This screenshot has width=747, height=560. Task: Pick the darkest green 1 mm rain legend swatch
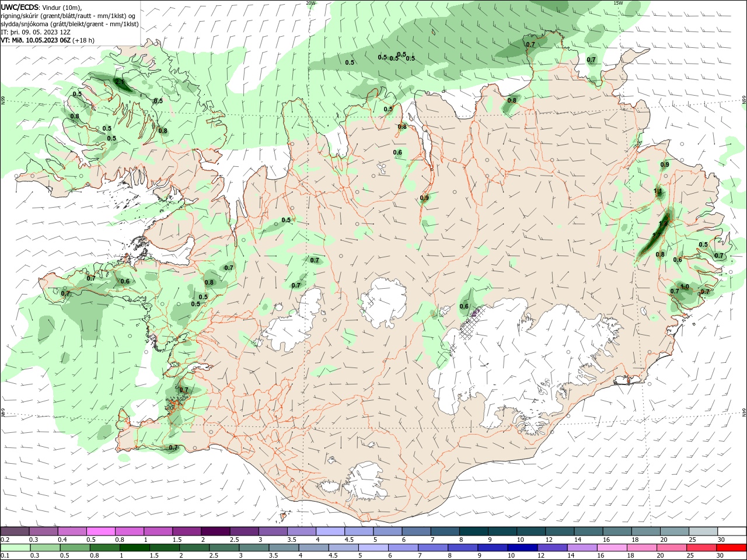pos(134,548)
